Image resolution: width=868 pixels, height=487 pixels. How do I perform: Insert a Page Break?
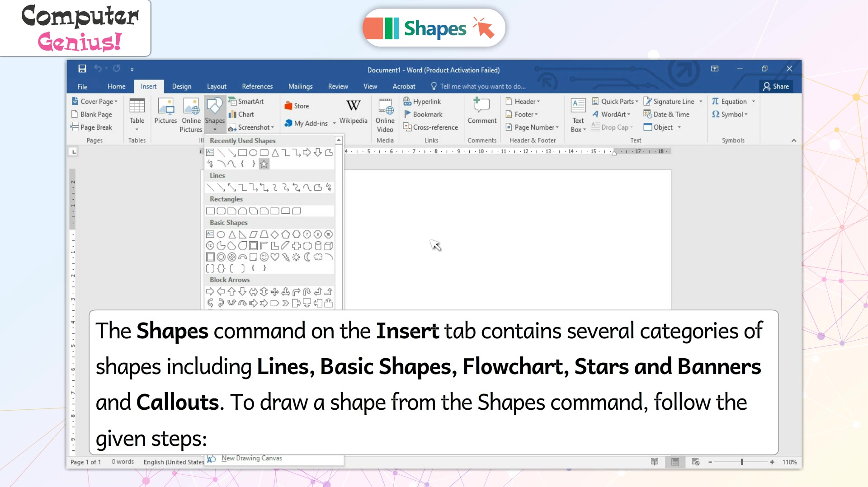pyautogui.click(x=91, y=127)
